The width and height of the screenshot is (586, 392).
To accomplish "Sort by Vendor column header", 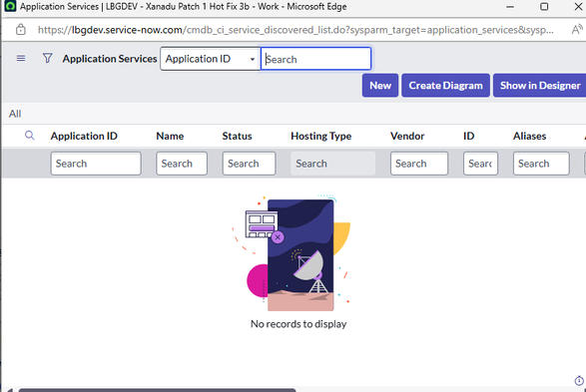I will click(x=407, y=136).
